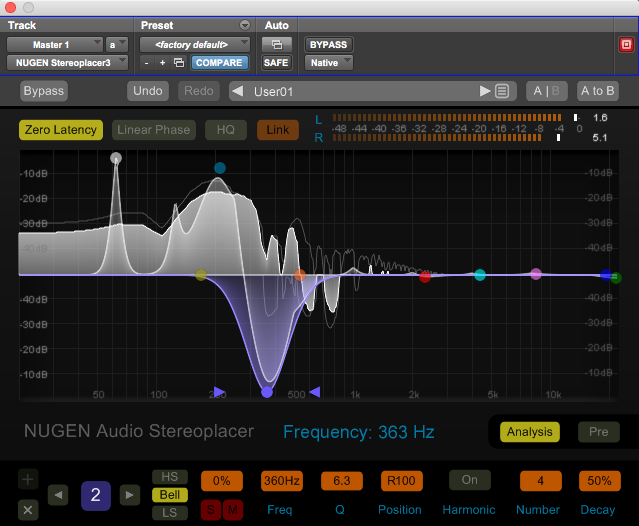Open factory default preset dropdown
Screen dimensions: 639x526
click(194, 44)
